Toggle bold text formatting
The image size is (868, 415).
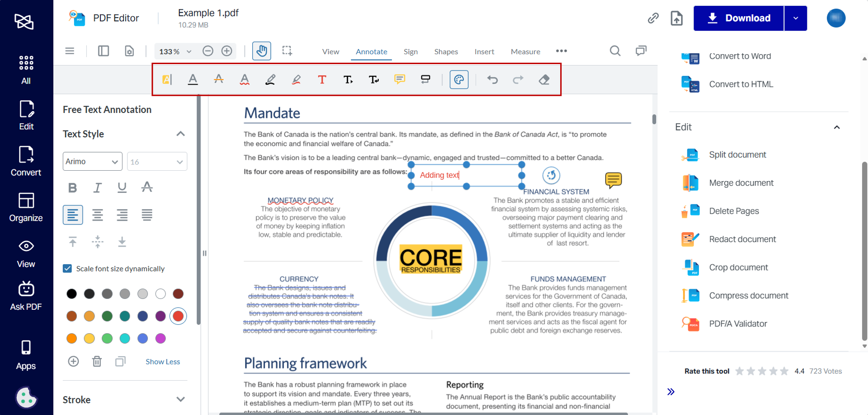point(72,187)
